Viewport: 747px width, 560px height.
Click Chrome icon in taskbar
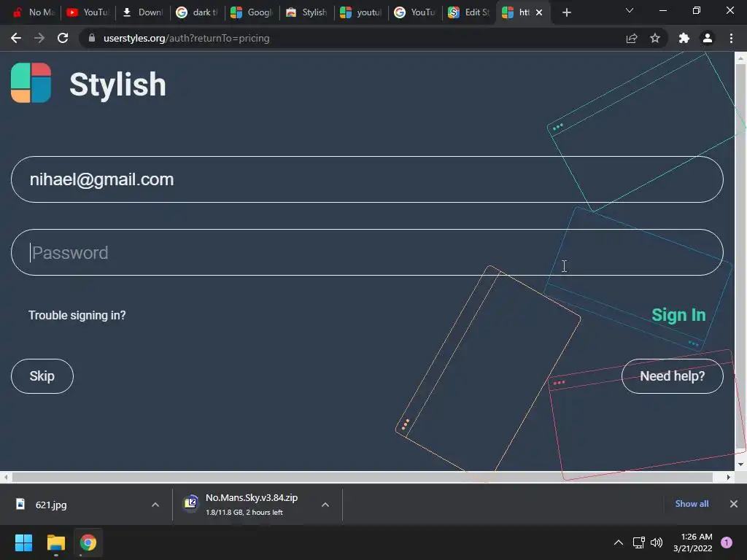[x=88, y=542]
